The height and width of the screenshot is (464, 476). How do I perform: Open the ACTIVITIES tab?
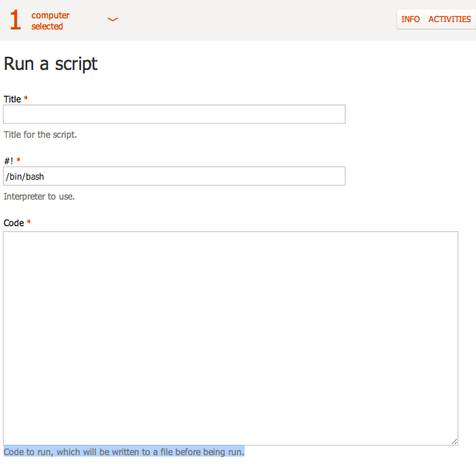(449, 19)
